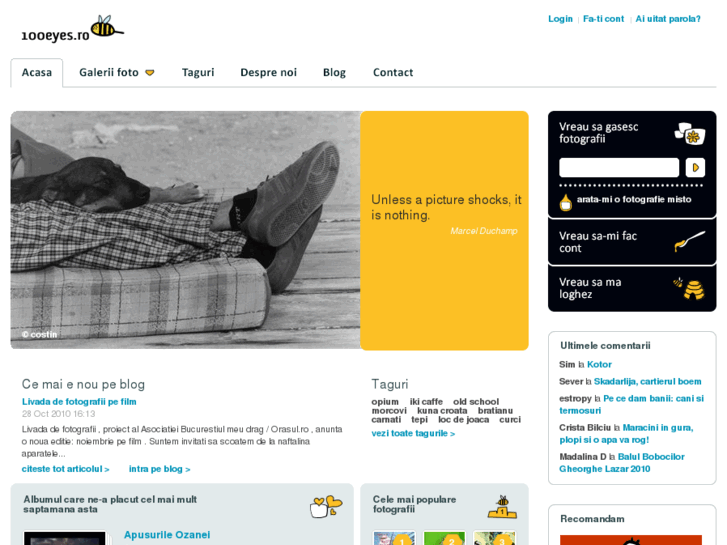Click the hearts icon on favorite album

pyautogui.click(x=326, y=506)
